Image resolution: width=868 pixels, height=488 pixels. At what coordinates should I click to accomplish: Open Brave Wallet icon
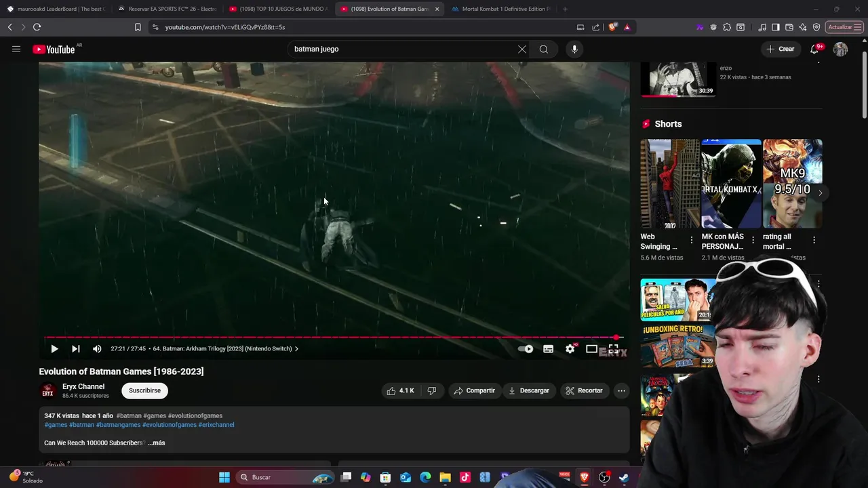(x=789, y=27)
